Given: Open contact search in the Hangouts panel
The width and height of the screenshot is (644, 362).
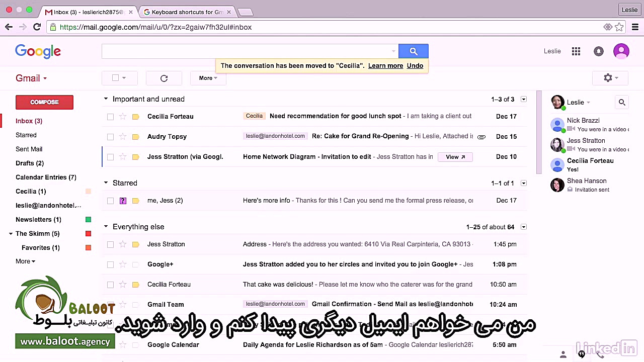Looking at the screenshot, I should point(622,102).
